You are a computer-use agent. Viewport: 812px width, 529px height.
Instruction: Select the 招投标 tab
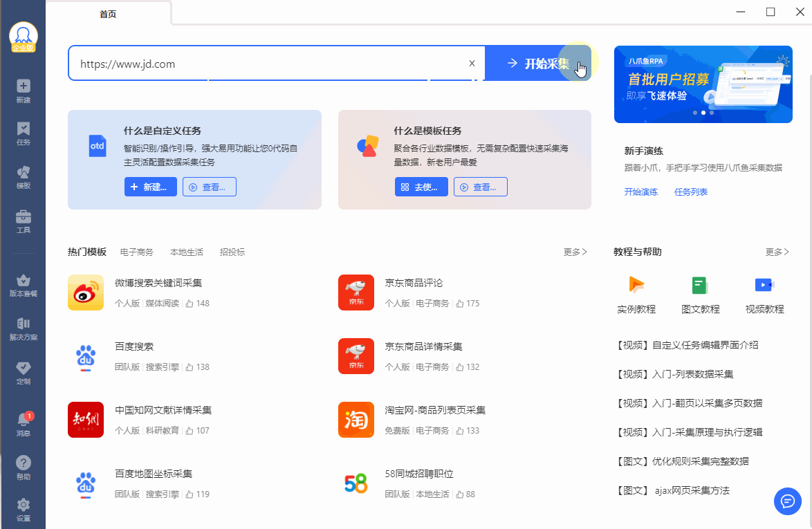[x=232, y=252]
